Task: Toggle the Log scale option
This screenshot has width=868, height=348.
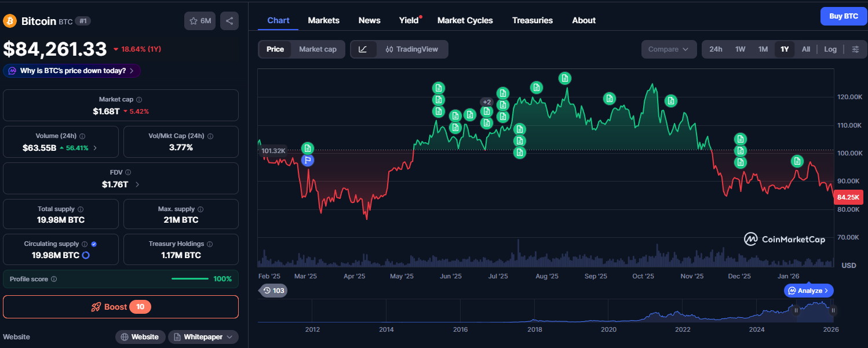Action: [x=830, y=49]
